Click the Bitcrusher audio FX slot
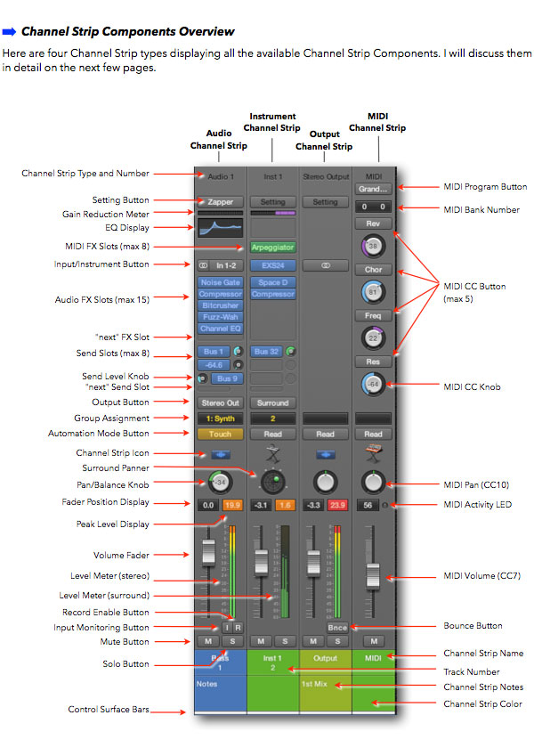The image size is (534, 756). pos(220,305)
